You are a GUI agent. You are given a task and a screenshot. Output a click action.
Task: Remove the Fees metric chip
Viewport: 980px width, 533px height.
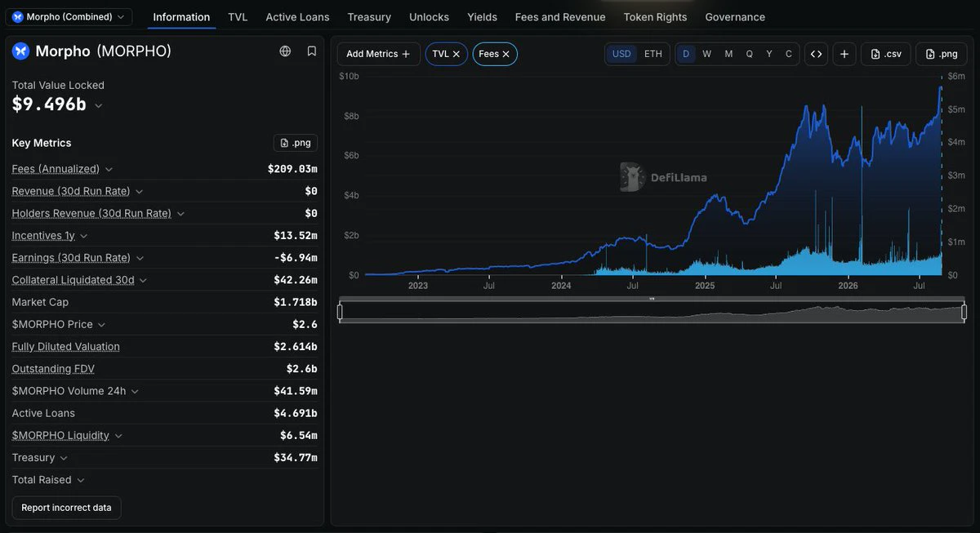pos(506,54)
